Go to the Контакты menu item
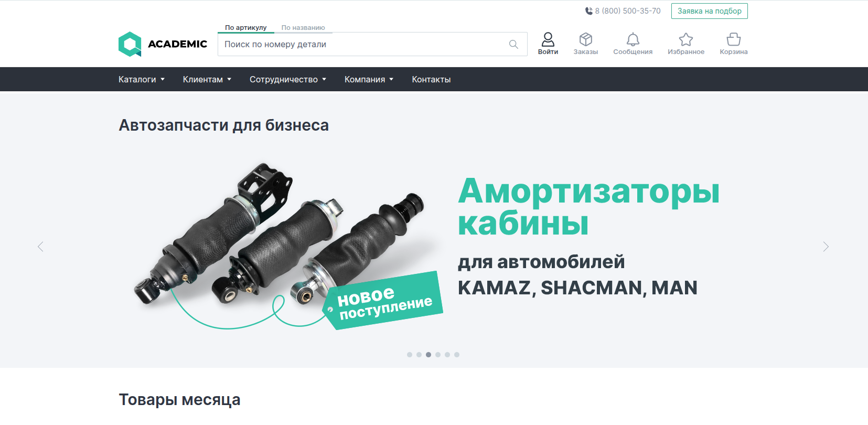Screen dimensions: 868x425 (x=431, y=79)
